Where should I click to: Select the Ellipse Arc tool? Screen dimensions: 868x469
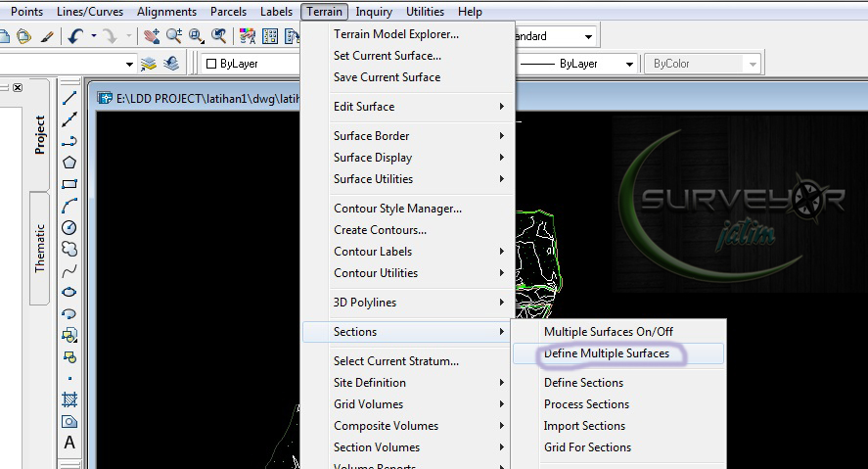point(69,314)
